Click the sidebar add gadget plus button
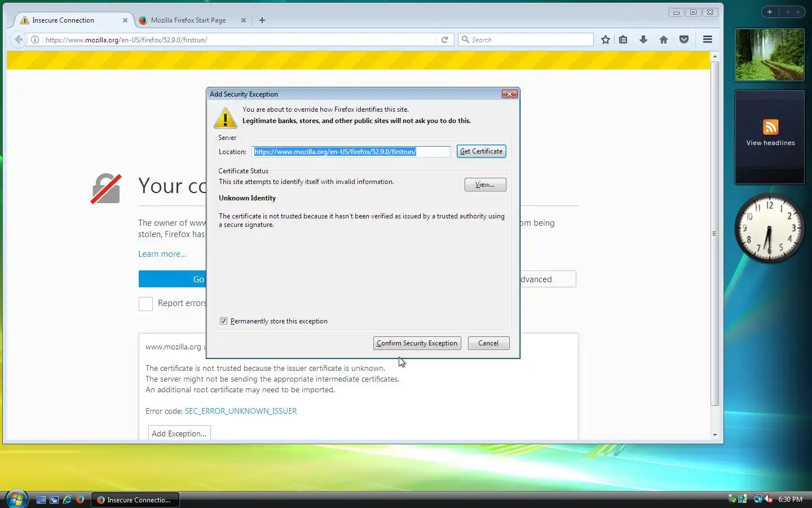812x508 pixels. coord(770,12)
